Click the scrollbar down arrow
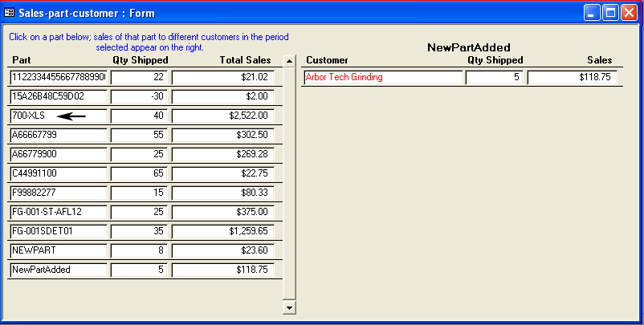Image resolution: width=644 pixels, height=325 pixels. point(289,307)
